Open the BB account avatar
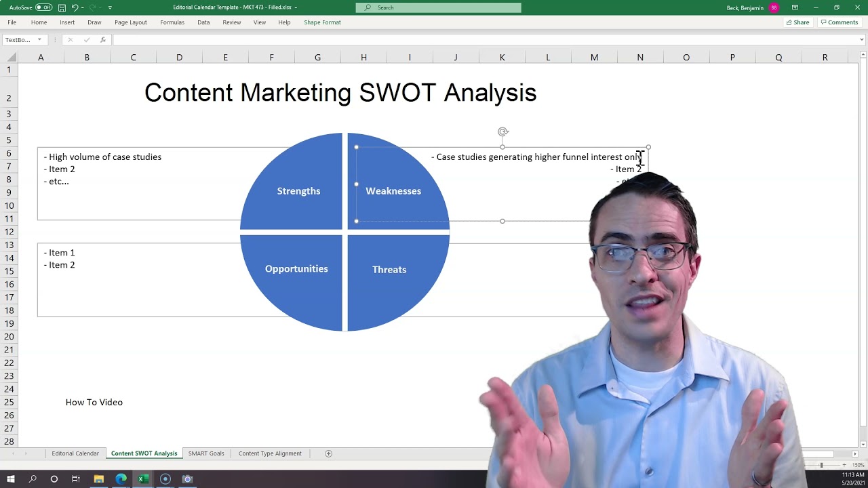The width and height of the screenshot is (868, 488). [774, 7]
